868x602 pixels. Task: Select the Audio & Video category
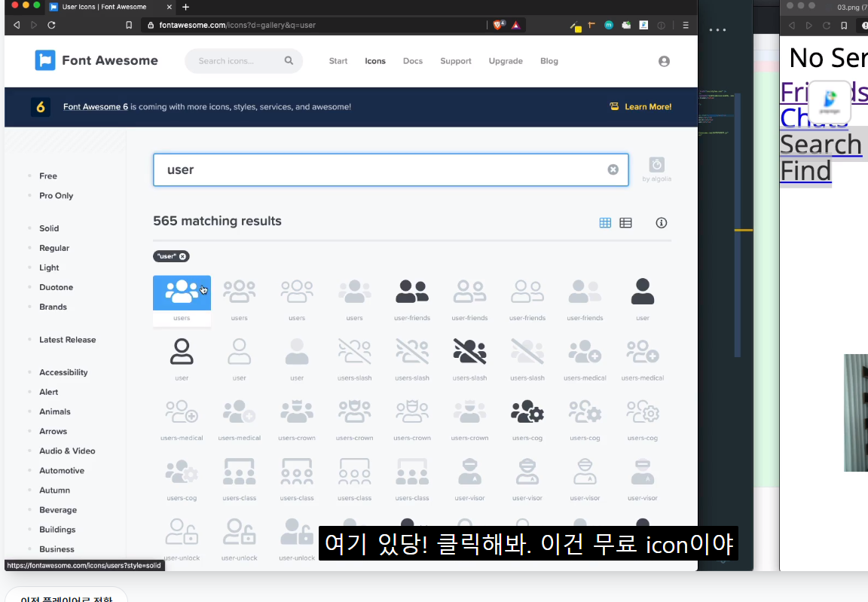coord(67,451)
